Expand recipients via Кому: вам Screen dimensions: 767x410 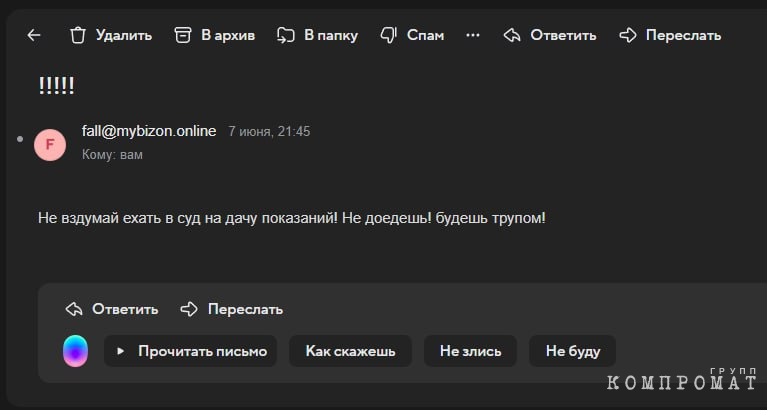113,155
